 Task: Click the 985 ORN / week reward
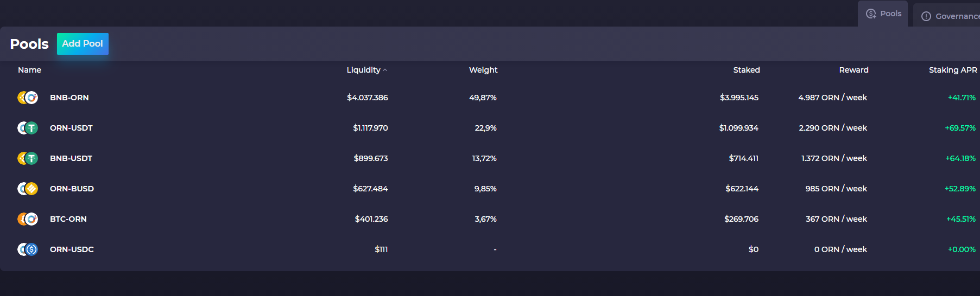[x=836, y=189]
